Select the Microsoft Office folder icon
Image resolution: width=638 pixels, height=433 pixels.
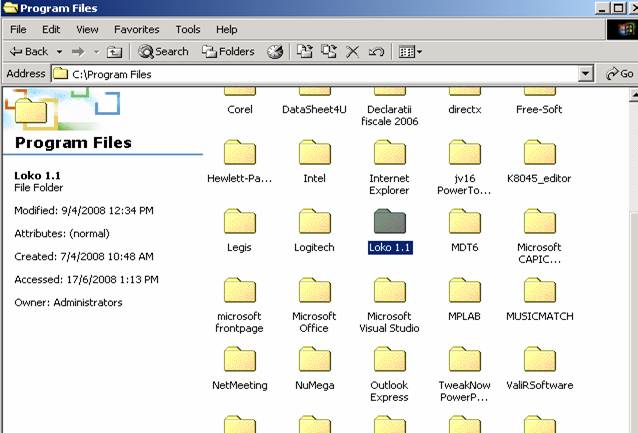point(315,291)
